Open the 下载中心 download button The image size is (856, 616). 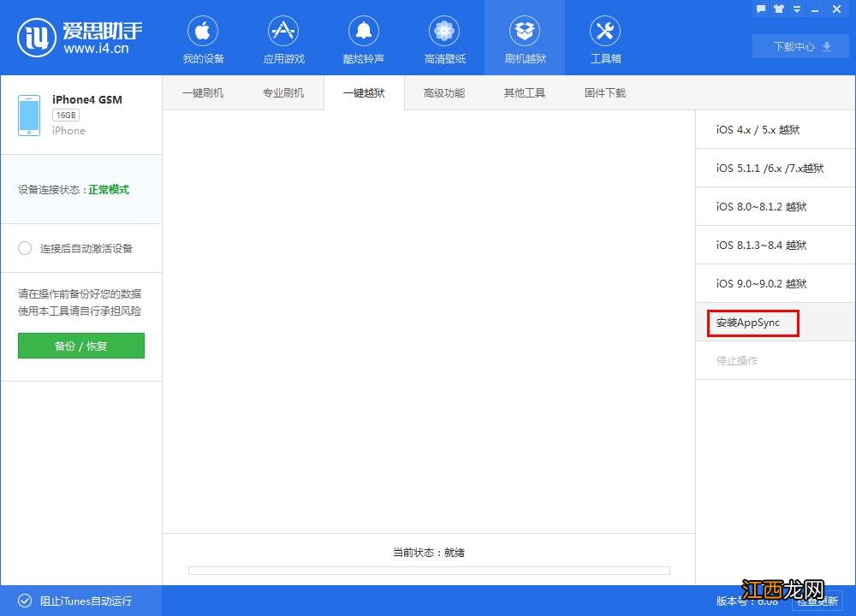(x=801, y=46)
